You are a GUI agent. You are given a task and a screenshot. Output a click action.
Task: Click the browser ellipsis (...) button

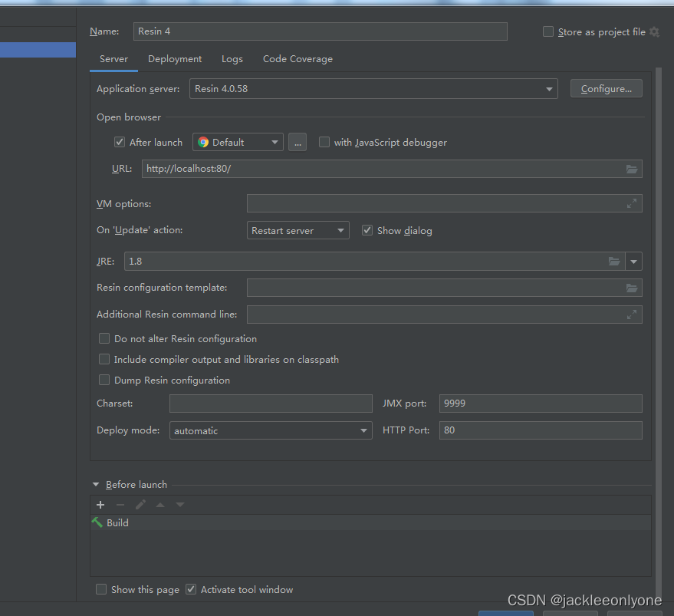click(298, 142)
